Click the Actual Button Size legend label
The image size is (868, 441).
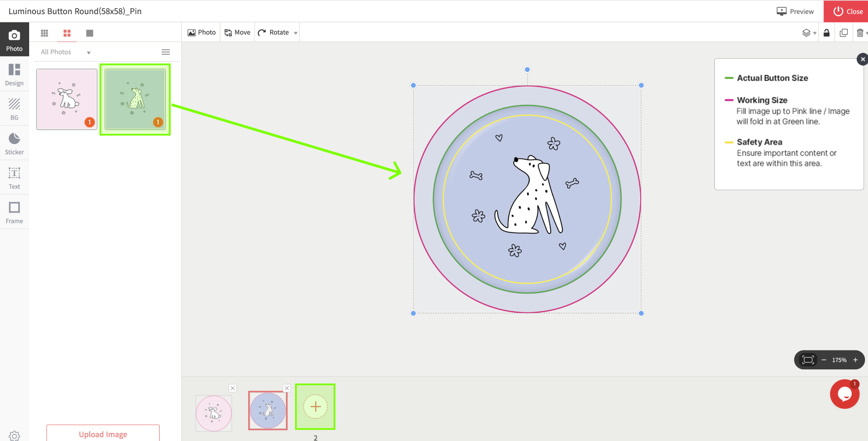pos(772,78)
